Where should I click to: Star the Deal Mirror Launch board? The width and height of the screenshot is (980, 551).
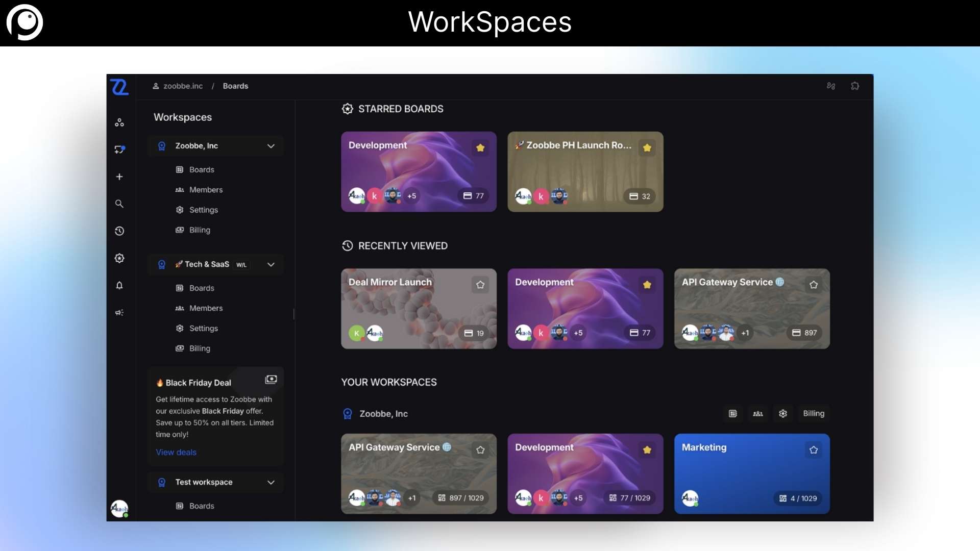(x=480, y=285)
